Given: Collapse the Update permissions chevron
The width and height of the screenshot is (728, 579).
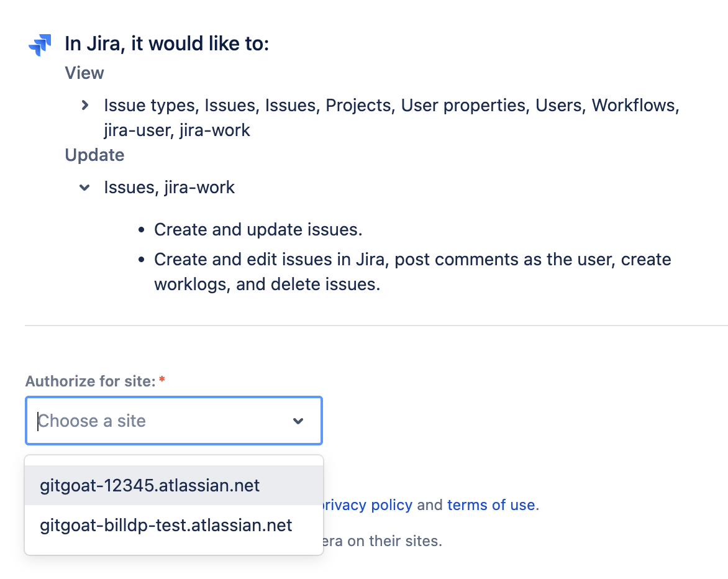Looking at the screenshot, I should coord(85,188).
